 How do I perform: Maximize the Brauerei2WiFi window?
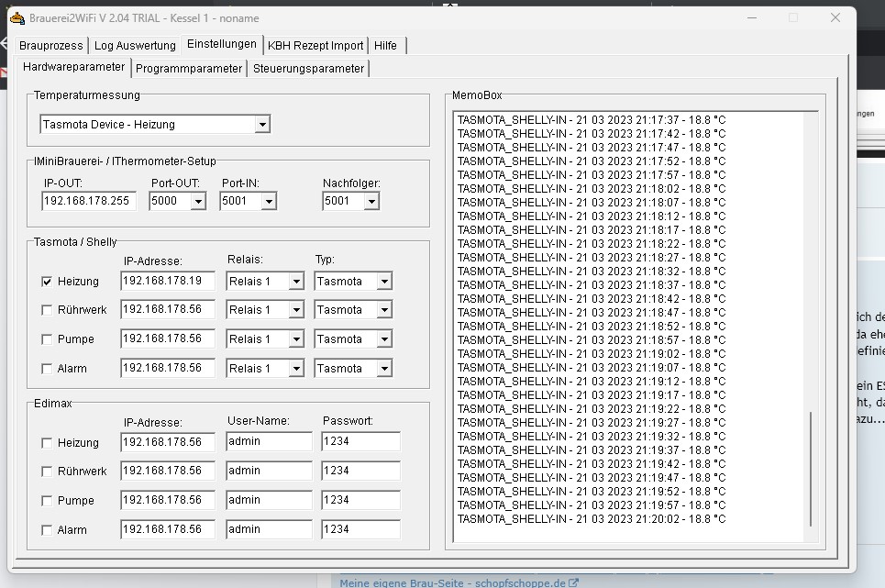793,17
